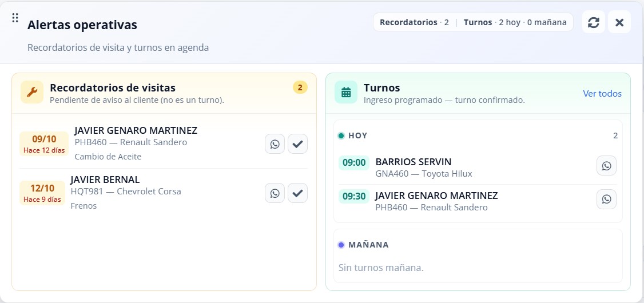
Task: Click the BARRIOS SERVIN name
Action: pyautogui.click(x=413, y=162)
